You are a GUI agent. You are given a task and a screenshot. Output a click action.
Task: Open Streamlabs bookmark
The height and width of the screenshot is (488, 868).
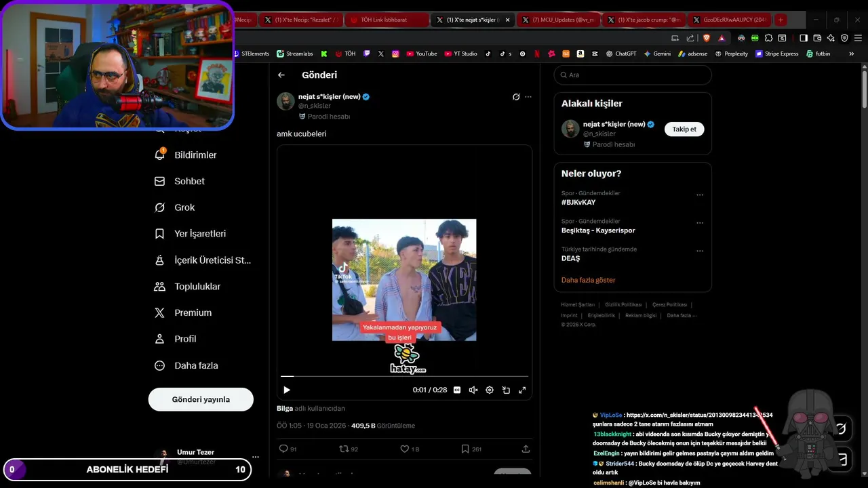(x=295, y=54)
